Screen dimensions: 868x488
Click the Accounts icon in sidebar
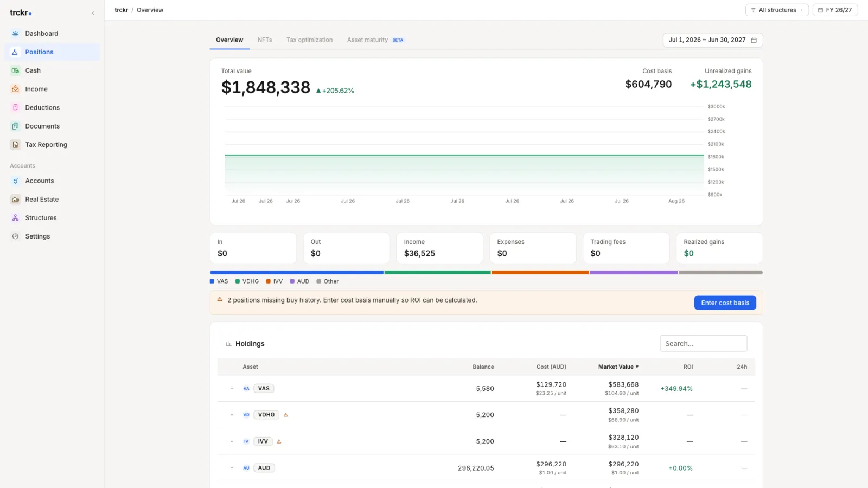tap(15, 181)
